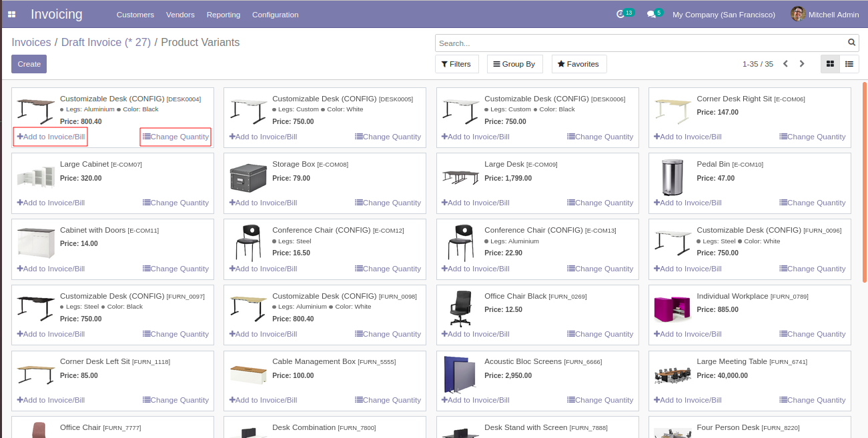
Task: Add Storage Box to Invoice/Bill
Action: click(x=263, y=203)
